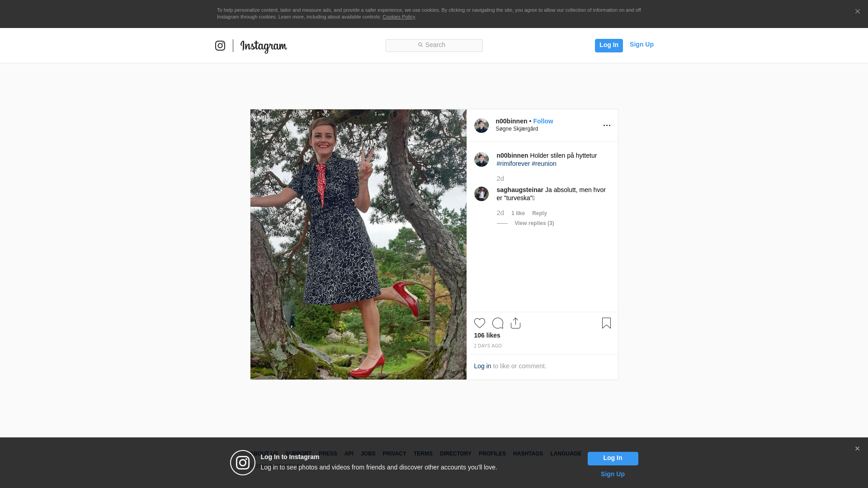Click into the Search field

coord(434,45)
